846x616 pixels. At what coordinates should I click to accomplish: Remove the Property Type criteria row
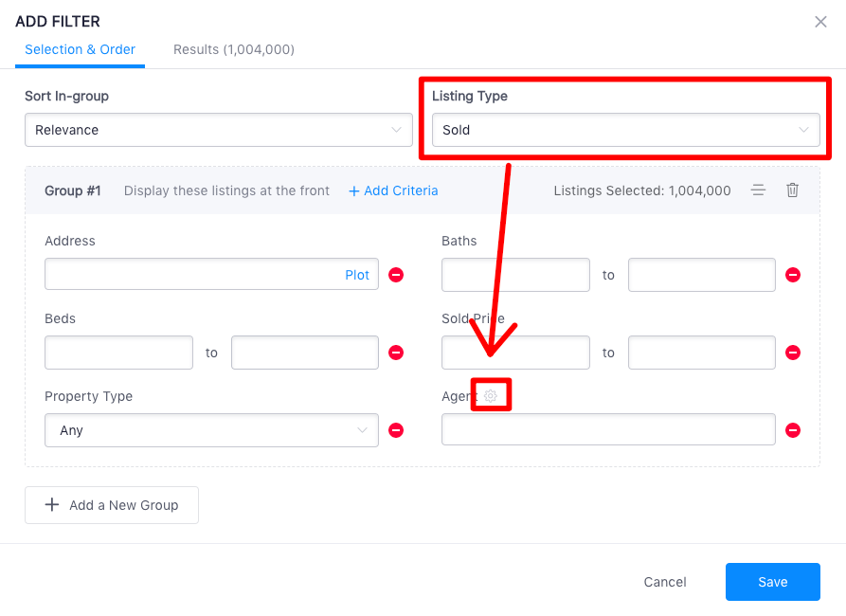click(x=396, y=430)
